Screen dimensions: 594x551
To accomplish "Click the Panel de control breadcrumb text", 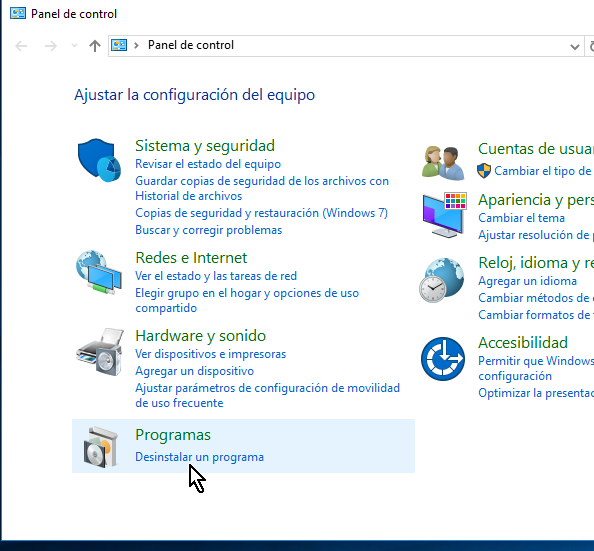I will coord(191,45).
